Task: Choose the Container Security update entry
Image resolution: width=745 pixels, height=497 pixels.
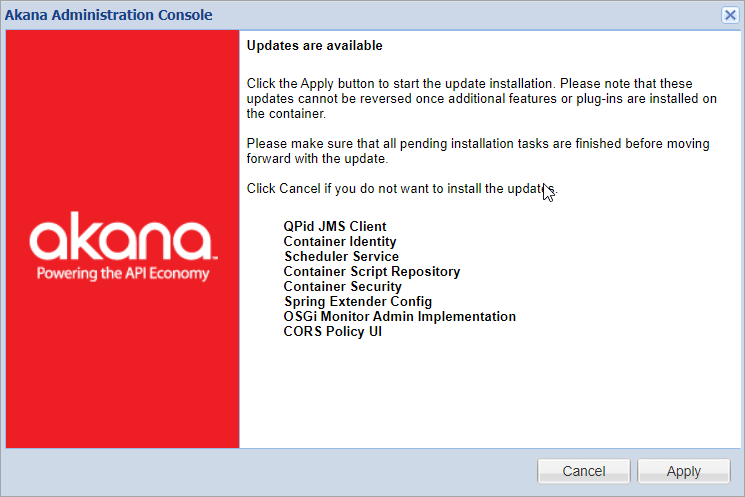Action: (x=342, y=287)
